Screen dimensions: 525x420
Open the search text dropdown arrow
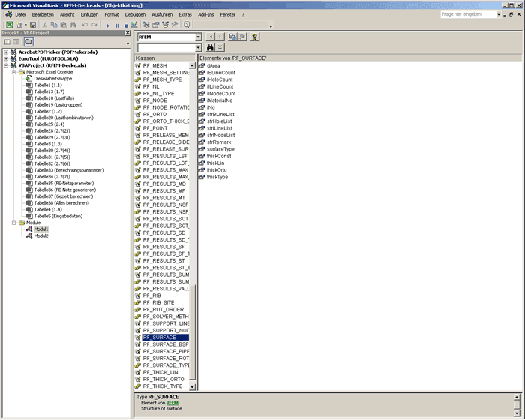coord(198,48)
